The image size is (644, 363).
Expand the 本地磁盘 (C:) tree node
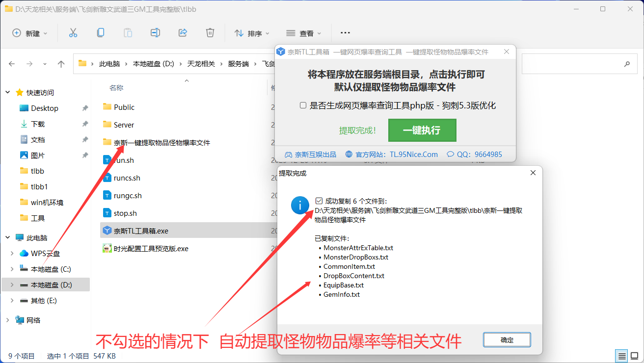pos(12,269)
